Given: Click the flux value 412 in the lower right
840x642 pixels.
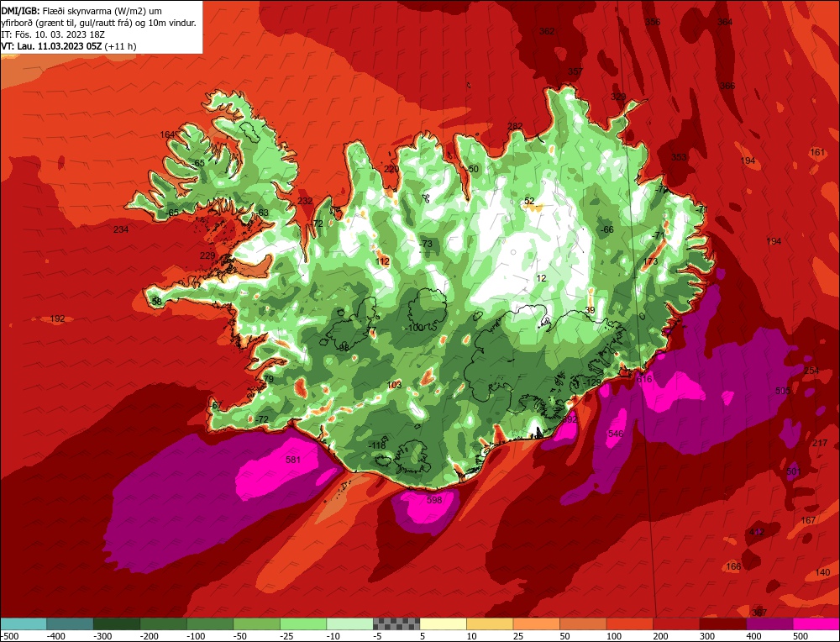Looking at the screenshot, I should 757,532.
